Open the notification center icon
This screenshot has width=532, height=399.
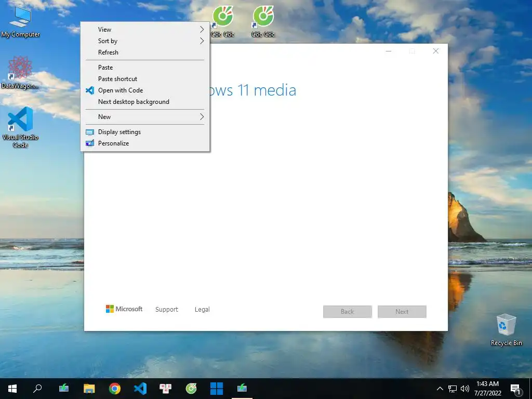pyautogui.click(x=516, y=389)
